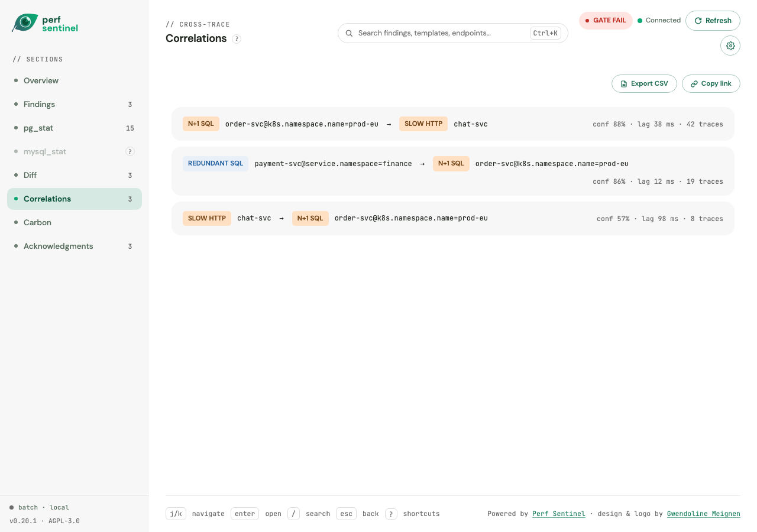Open the Overview section
The height and width of the screenshot is (532, 757).
[75, 80]
